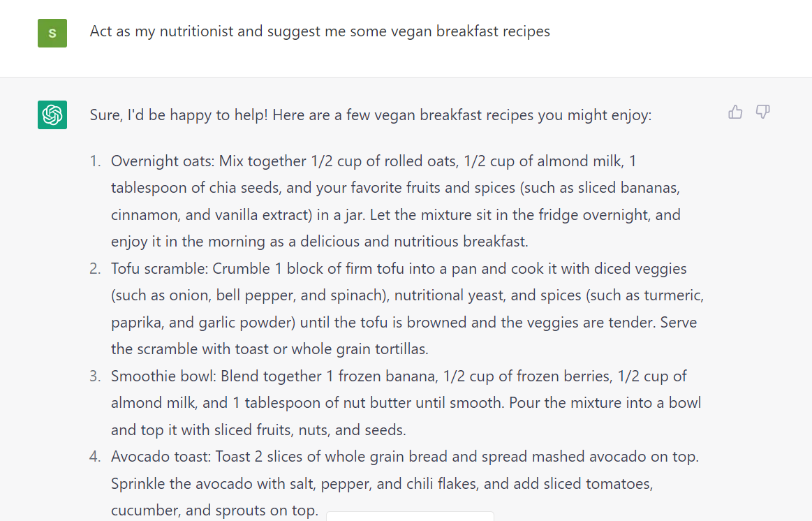Click the green S user avatar
812x521 pixels.
[x=52, y=33]
